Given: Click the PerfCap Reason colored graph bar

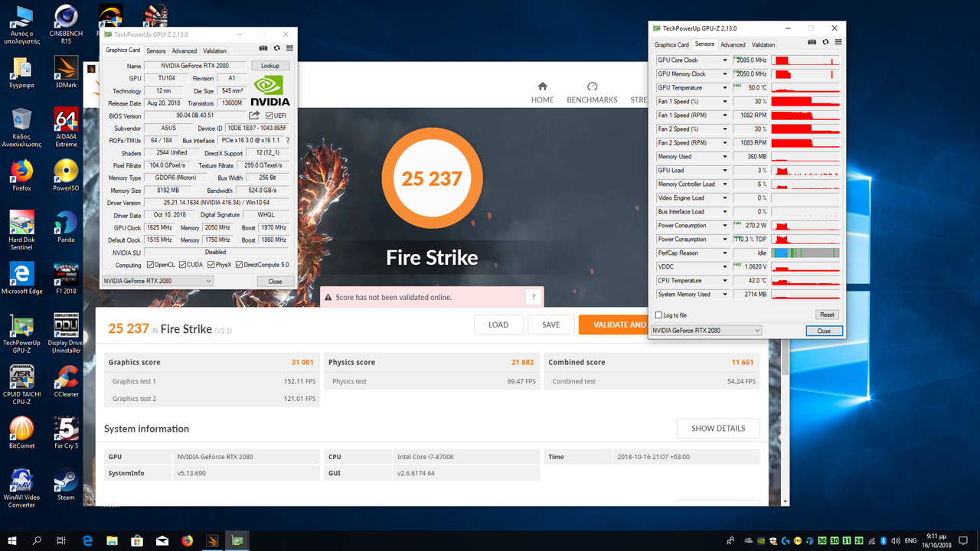Looking at the screenshot, I should [806, 253].
